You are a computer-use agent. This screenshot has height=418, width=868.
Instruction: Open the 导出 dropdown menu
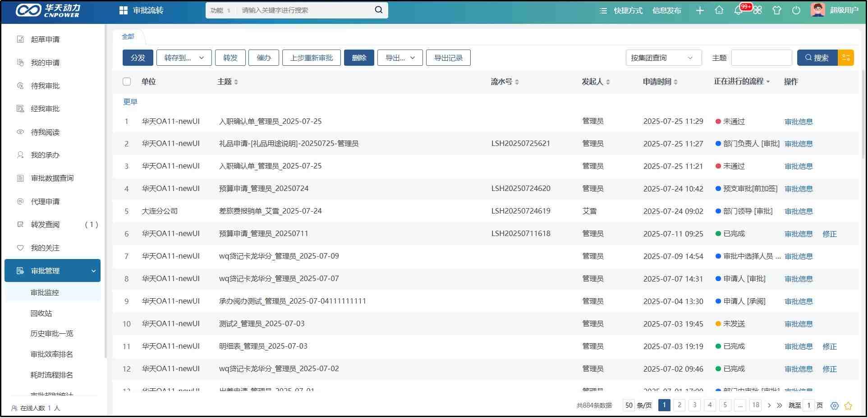(400, 58)
